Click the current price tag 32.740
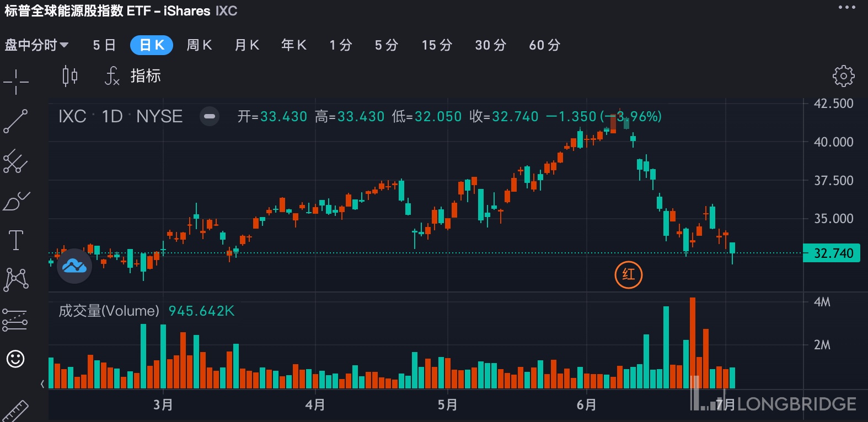Screen dimensions: 868x422 [832, 253]
